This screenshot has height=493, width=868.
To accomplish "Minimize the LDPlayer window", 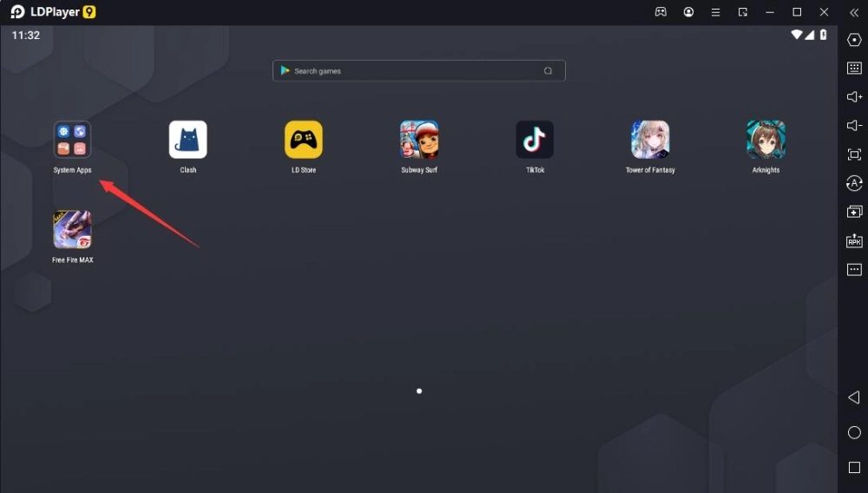I will pyautogui.click(x=770, y=12).
